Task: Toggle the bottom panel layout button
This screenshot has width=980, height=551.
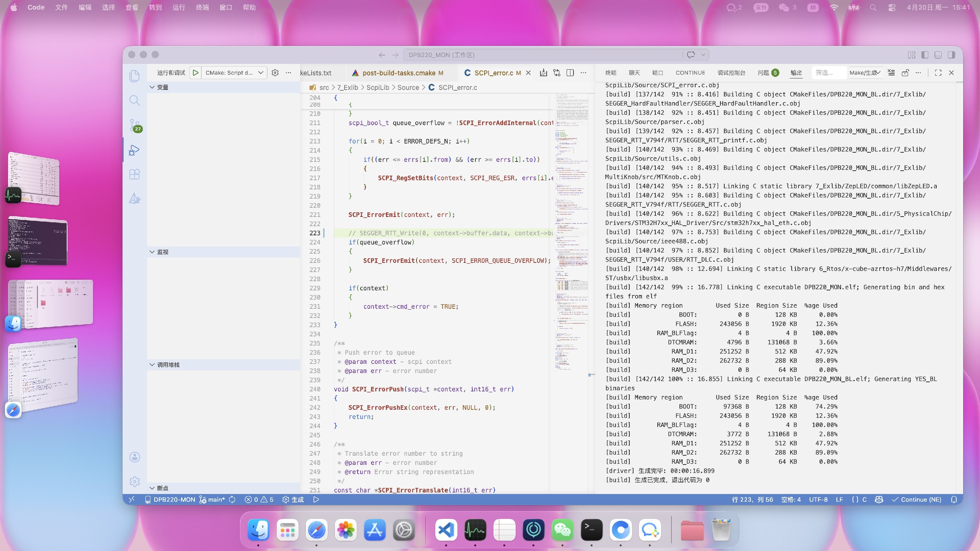Action: click(938, 55)
